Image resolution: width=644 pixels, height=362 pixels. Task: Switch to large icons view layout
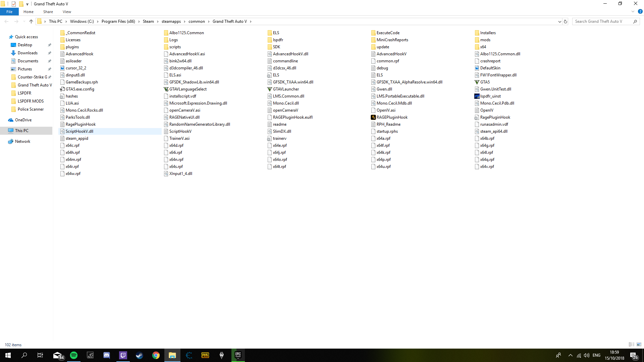[639, 345]
